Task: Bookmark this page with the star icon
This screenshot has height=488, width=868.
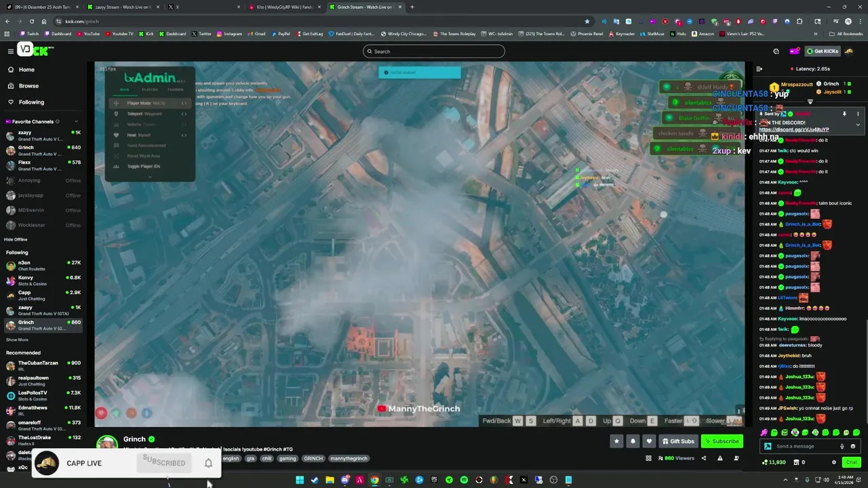Action: click(x=587, y=21)
